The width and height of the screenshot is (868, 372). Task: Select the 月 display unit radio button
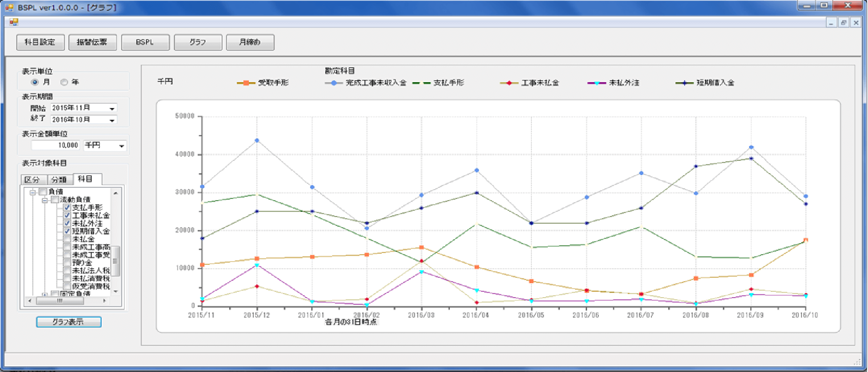[35, 82]
